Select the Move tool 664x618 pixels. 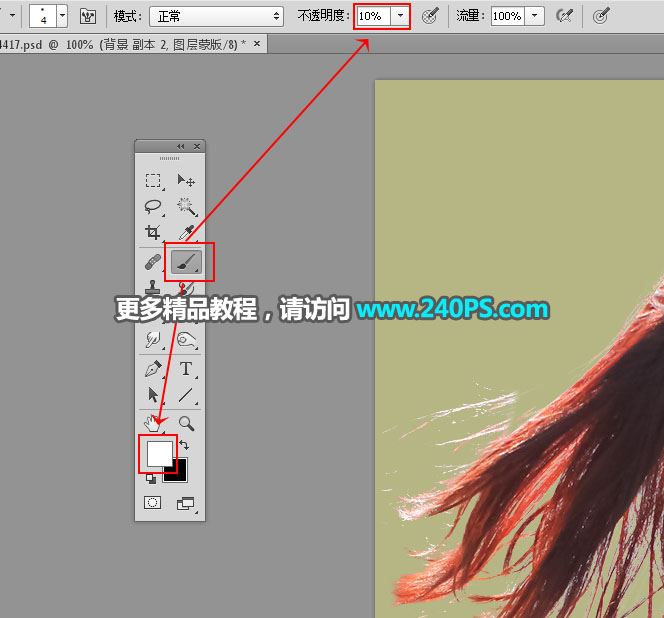click(x=185, y=180)
